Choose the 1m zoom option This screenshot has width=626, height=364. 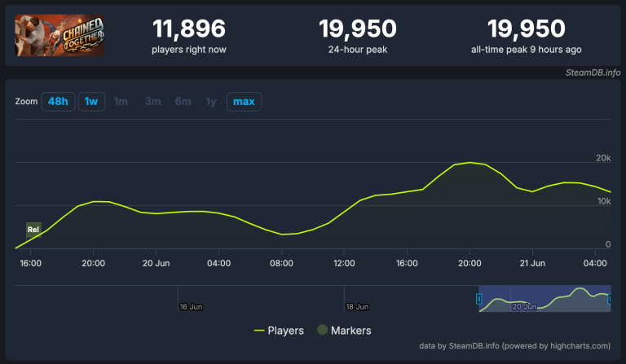pos(121,102)
